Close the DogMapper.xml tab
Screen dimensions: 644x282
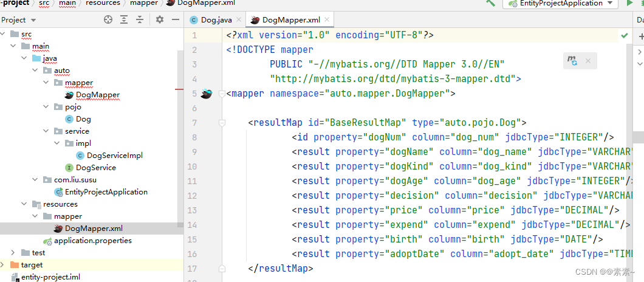[327, 19]
